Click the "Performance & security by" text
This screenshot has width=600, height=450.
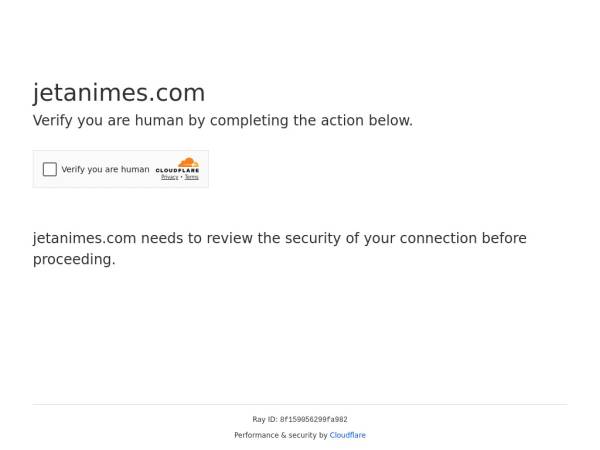pos(281,435)
